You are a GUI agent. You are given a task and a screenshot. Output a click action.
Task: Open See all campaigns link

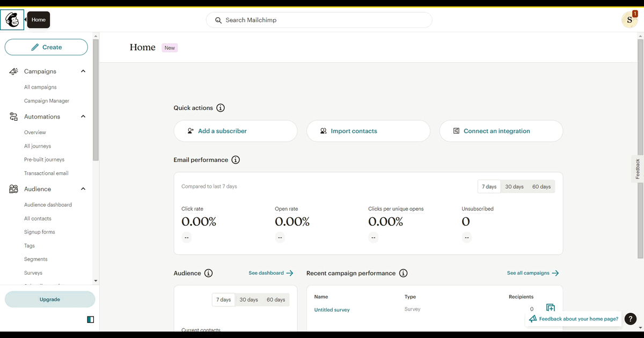533,273
